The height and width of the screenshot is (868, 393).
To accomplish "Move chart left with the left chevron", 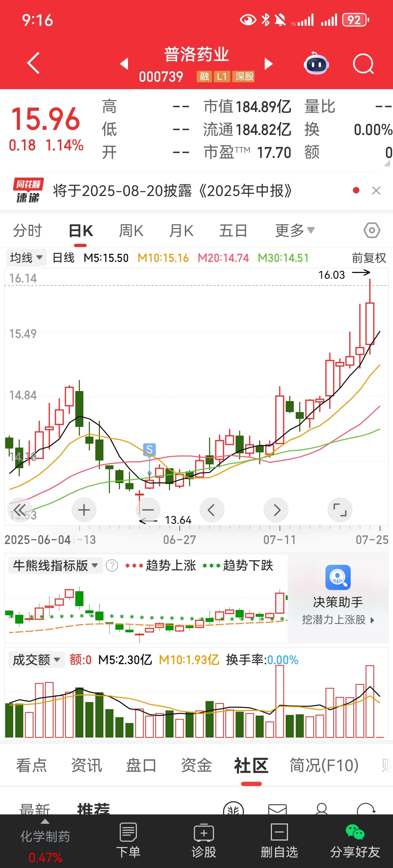I will [x=212, y=510].
